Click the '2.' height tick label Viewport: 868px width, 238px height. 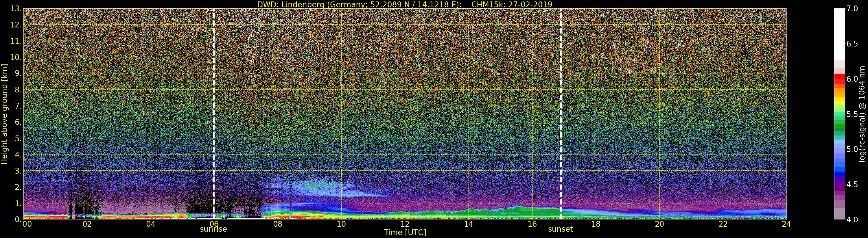[18, 187]
